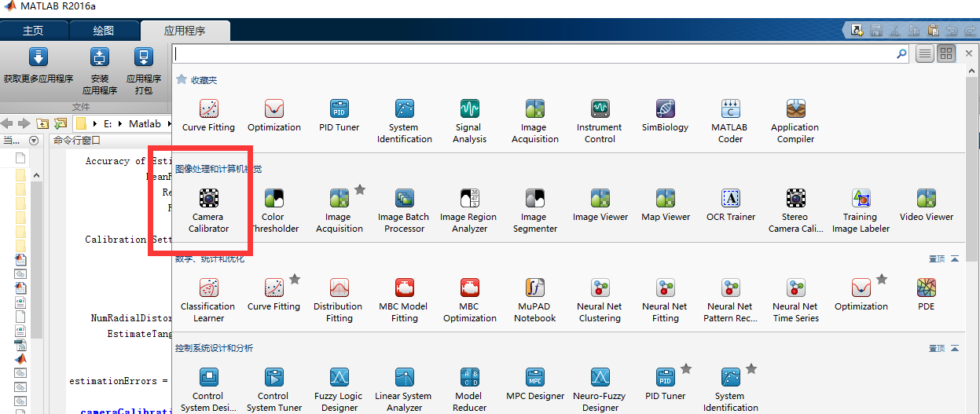This screenshot has width=980, height=414.
Task: Launch the Linear System Analyzer app
Action: pyautogui.click(x=404, y=390)
